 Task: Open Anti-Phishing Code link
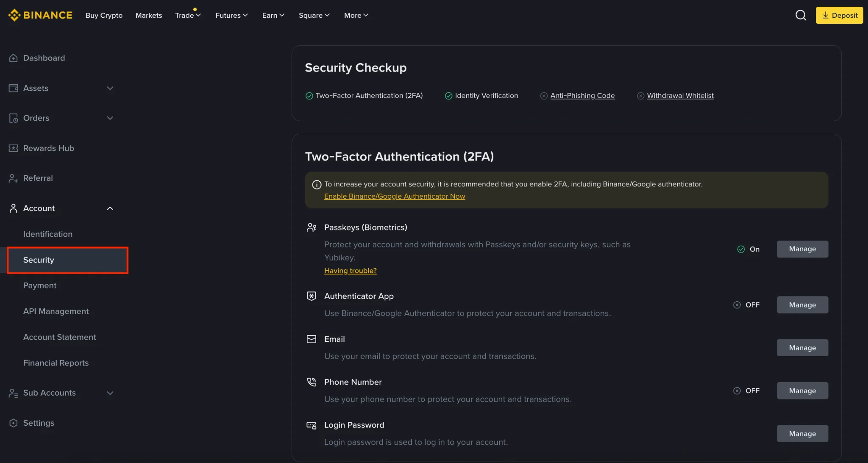point(582,96)
